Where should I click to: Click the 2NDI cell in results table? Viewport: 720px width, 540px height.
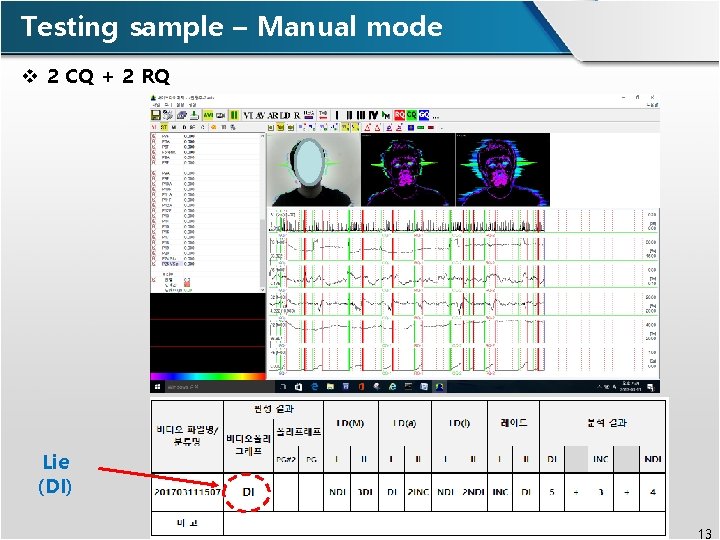point(473,492)
